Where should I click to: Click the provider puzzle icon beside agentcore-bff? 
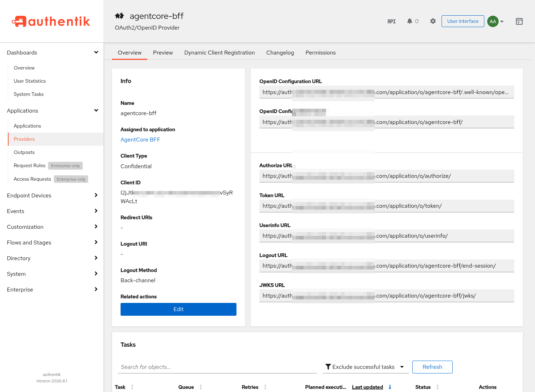click(x=119, y=16)
